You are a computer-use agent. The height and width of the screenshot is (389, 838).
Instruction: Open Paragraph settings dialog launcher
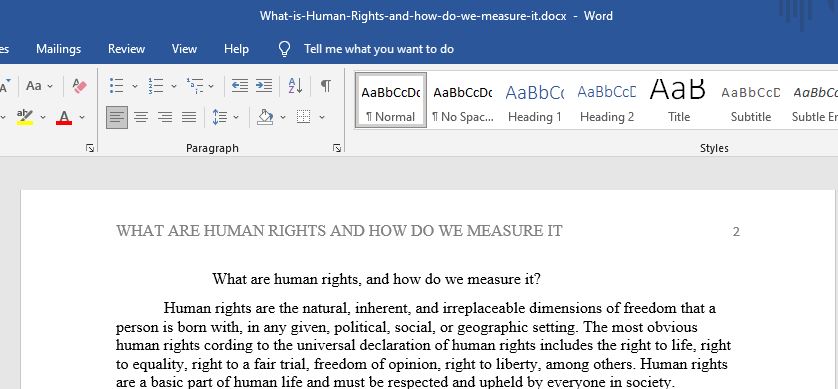coord(337,148)
